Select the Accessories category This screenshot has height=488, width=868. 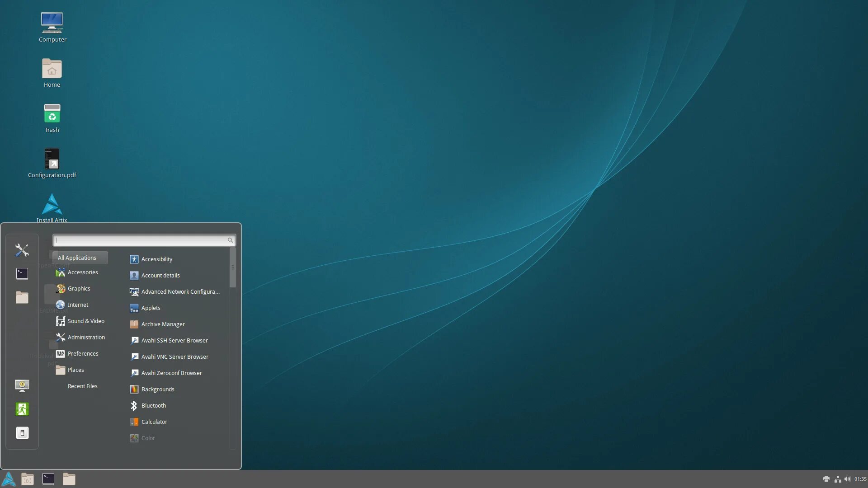(82, 272)
